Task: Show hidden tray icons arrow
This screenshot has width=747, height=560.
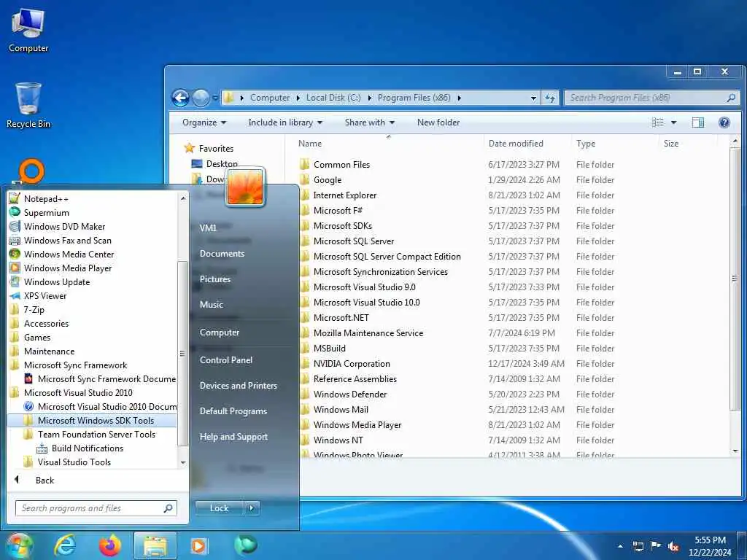Action: pyautogui.click(x=620, y=546)
